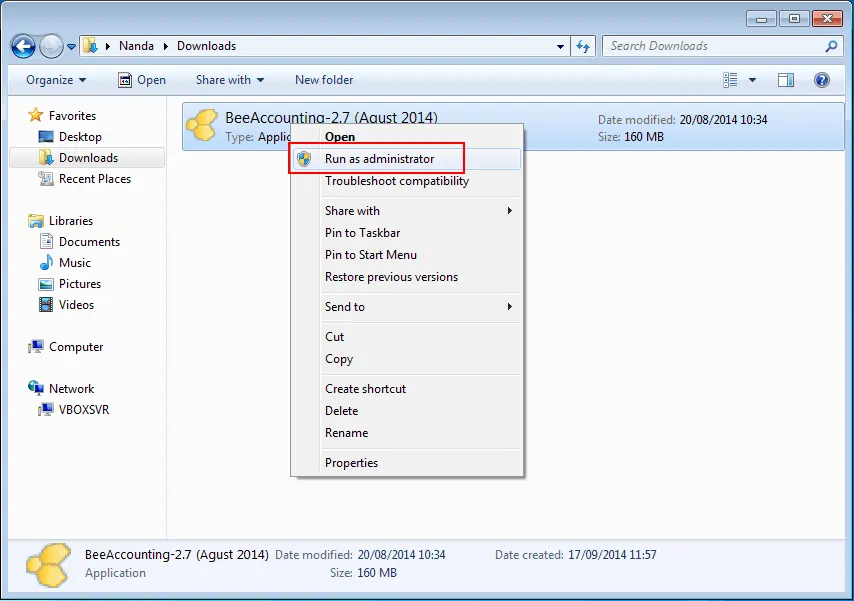
Task: Select the Downloads breadcrumb in address bar
Action: pyautogui.click(x=206, y=46)
